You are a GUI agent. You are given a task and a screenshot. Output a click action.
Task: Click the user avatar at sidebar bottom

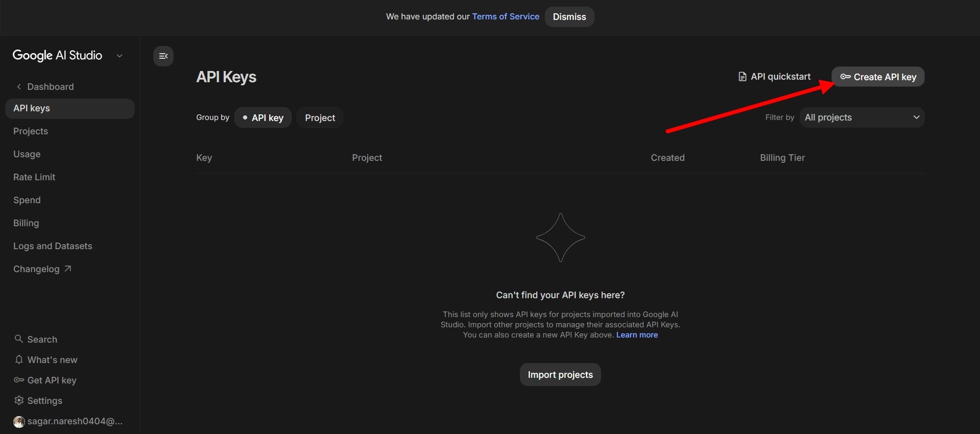tap(19, 422)
